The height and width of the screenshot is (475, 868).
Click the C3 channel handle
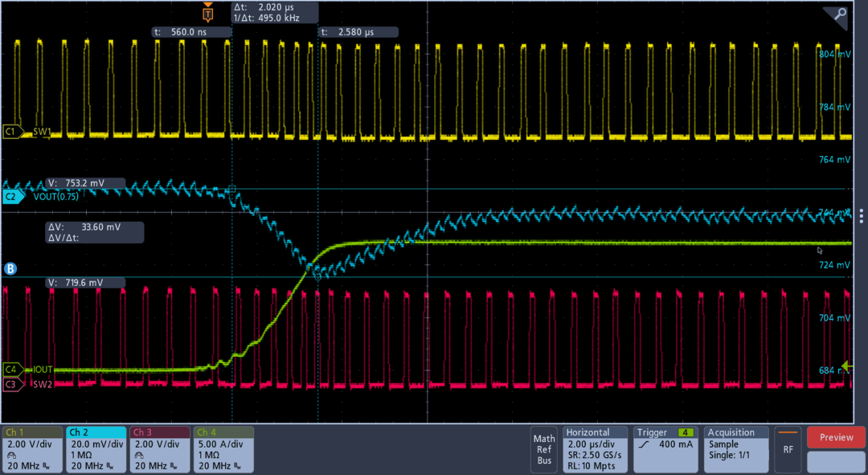pyautogui.click(x=13, y=384)
